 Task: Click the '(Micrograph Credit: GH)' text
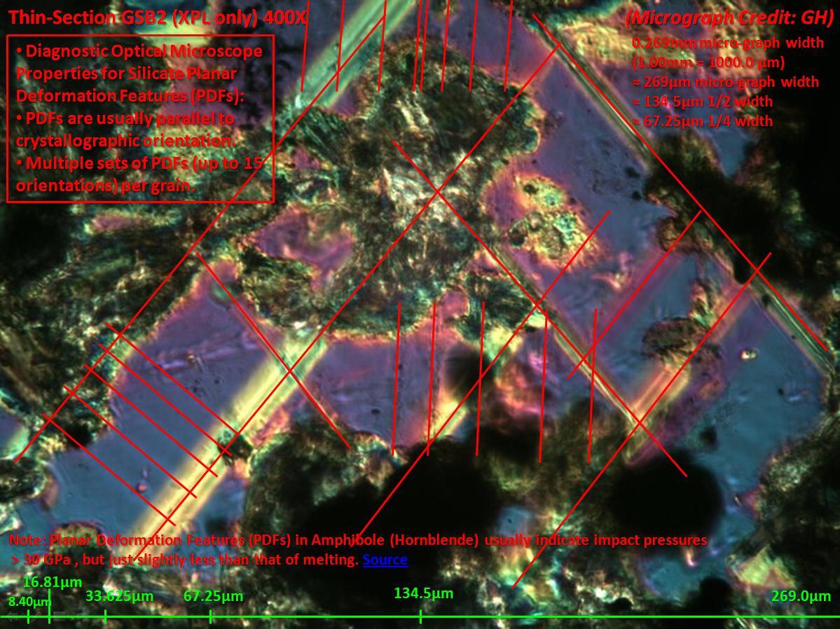[729, 18]
